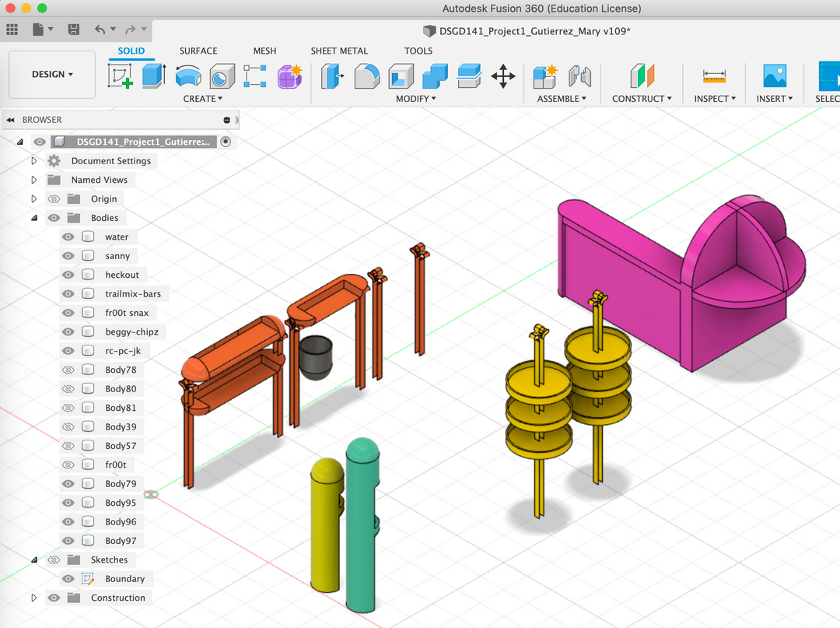Screen dimensions: 840x628
Task: Select the Extrude tool in toolbar
Action: [x=153, y=76]
